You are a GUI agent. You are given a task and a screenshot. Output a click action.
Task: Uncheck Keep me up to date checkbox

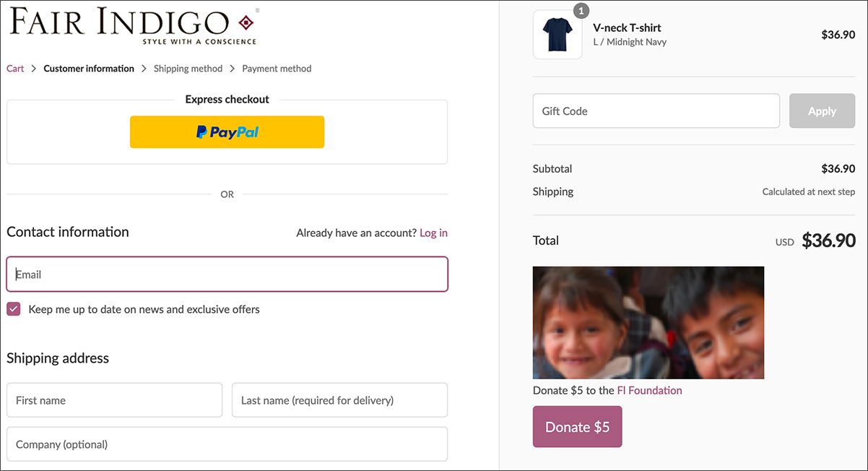(14, 309)
